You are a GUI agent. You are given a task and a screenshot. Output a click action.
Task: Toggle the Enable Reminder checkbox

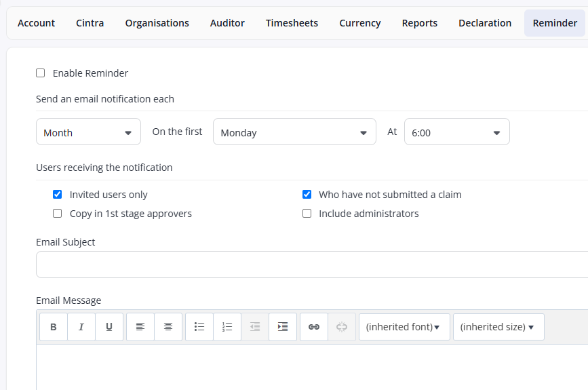41,73
